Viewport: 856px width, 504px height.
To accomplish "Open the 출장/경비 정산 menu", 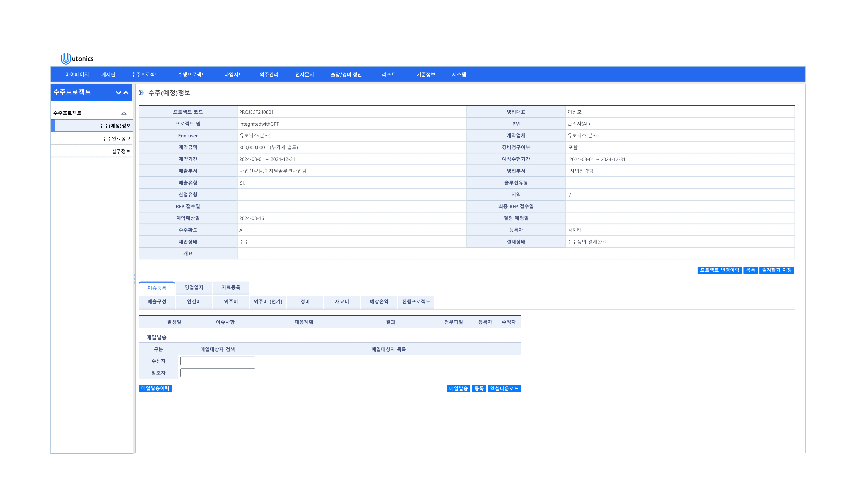I will pos(346,74).
